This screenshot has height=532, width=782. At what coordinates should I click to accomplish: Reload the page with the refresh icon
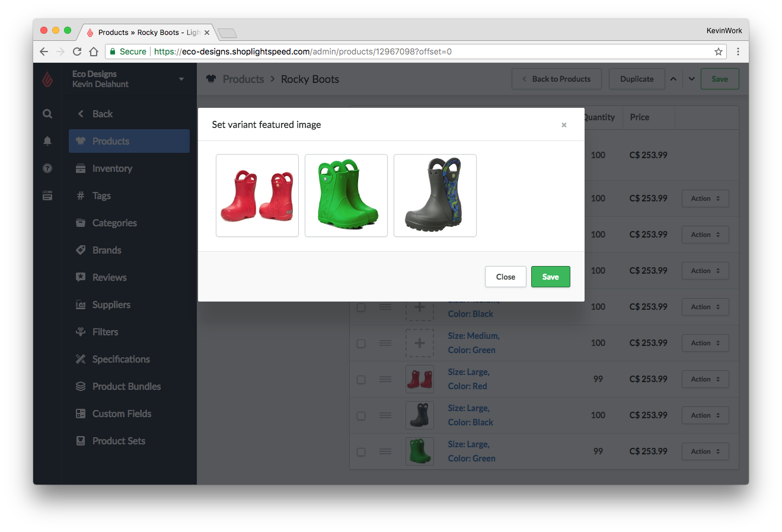coord(77,52)
